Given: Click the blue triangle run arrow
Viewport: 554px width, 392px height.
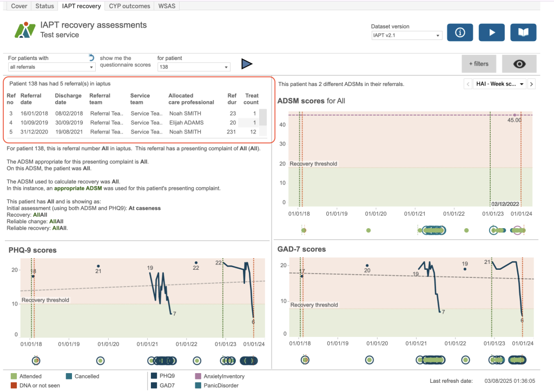Looking at the screenshot, I should (x=247, y=64).
